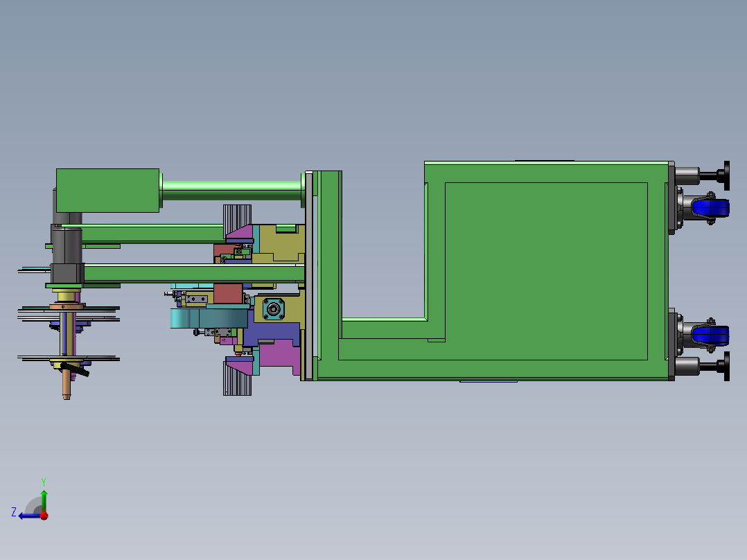Select the teal square bearing flange

[x=274, y=309]
